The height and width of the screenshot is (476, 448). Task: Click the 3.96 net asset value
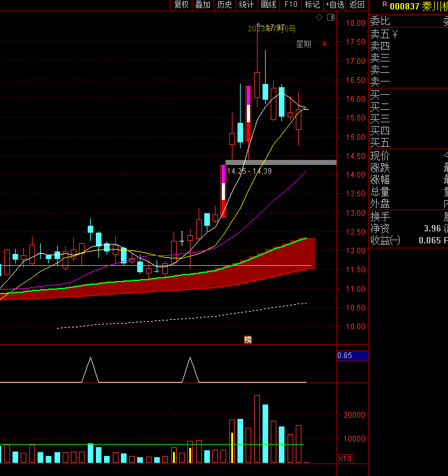(432, 228)
